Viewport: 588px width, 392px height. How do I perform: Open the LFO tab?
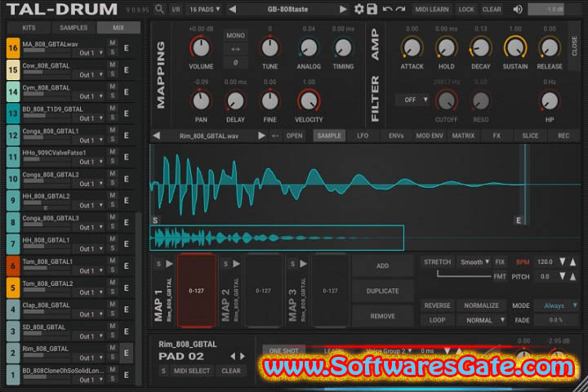point(363,136)
